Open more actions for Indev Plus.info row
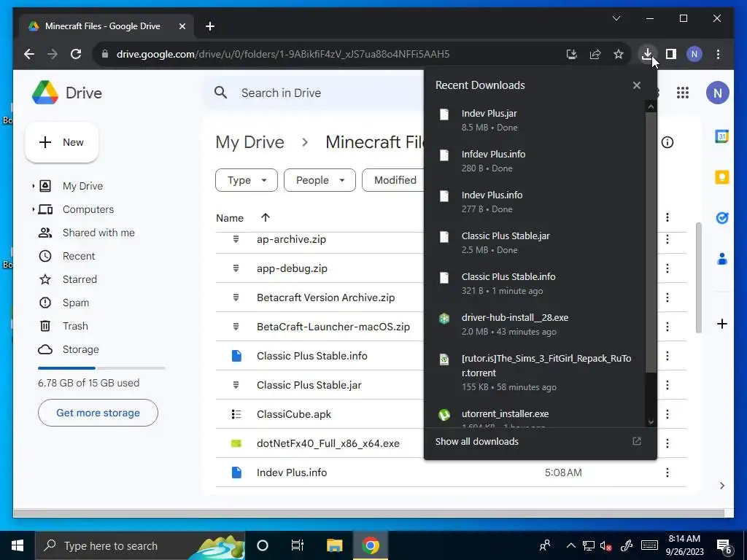This screenshot has height=560, width=747. tap(667, 472)
